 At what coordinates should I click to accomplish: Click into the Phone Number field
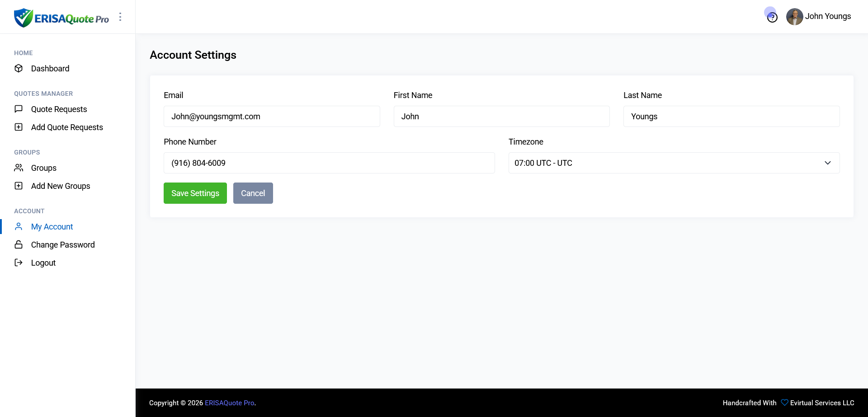coord(329,163)
